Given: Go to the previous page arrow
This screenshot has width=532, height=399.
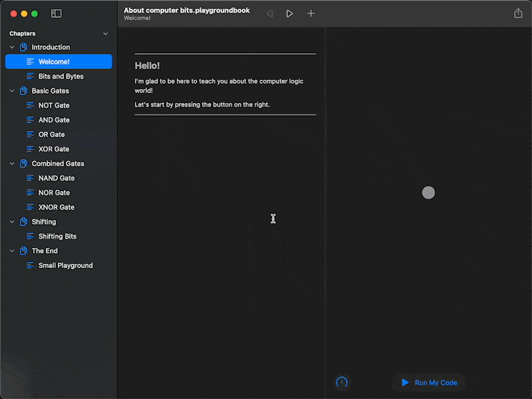Looking at the screenshot, I should pos(270,13).
